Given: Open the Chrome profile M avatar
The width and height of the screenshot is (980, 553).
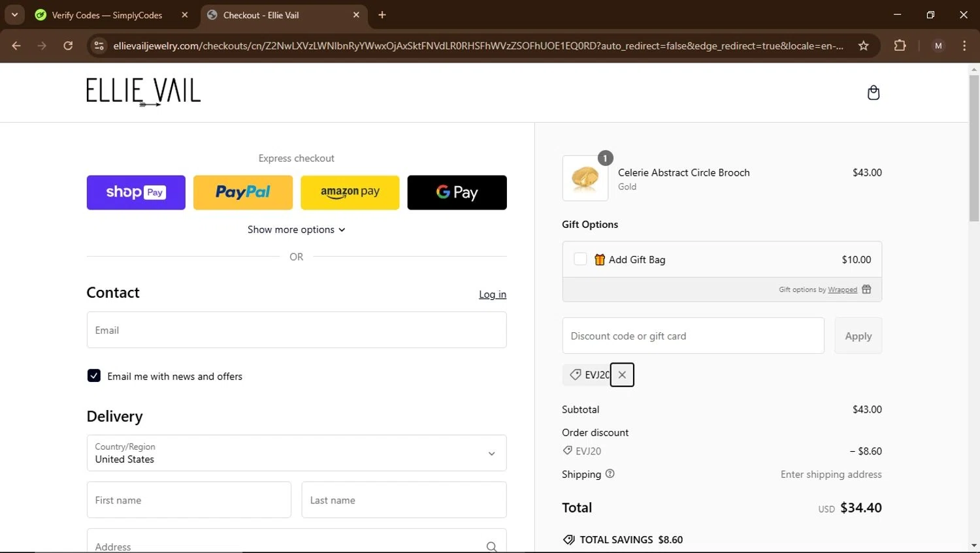Looking at the screenshot, I should (938, 46).
